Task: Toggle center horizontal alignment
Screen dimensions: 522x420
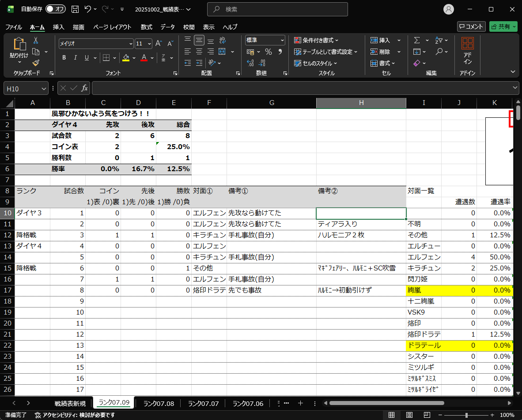Action: tap(199, 52)
